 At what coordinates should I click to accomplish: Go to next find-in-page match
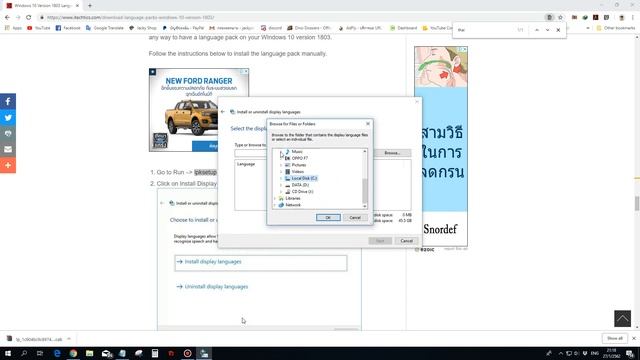point(547,30)
